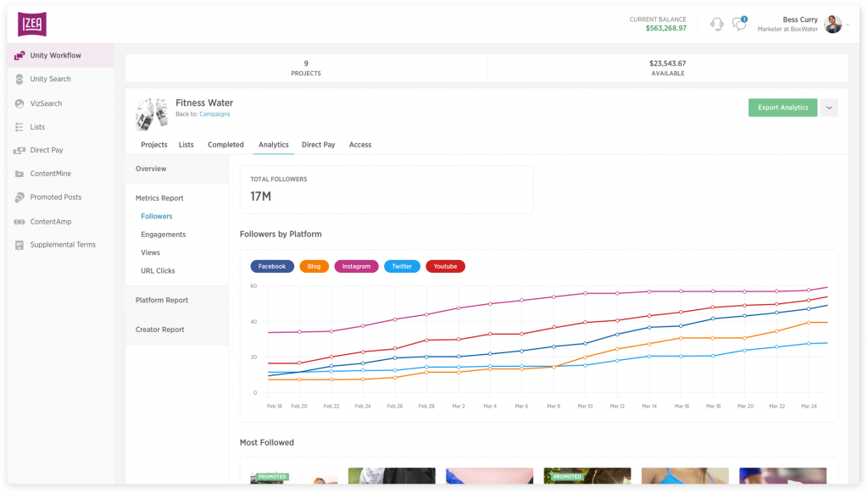Viewport: 868px width, 493px height.
Task: Toggle the Youtube legend pill
Action: pos(445,266)
